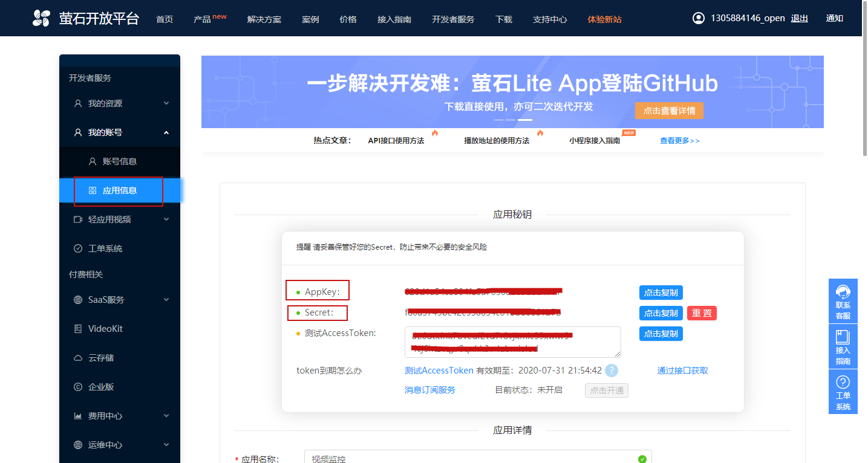Open the 价格 nav item
Image resolution: width=868 pixels, height=463 pixels.
click(x=348, y=19)
